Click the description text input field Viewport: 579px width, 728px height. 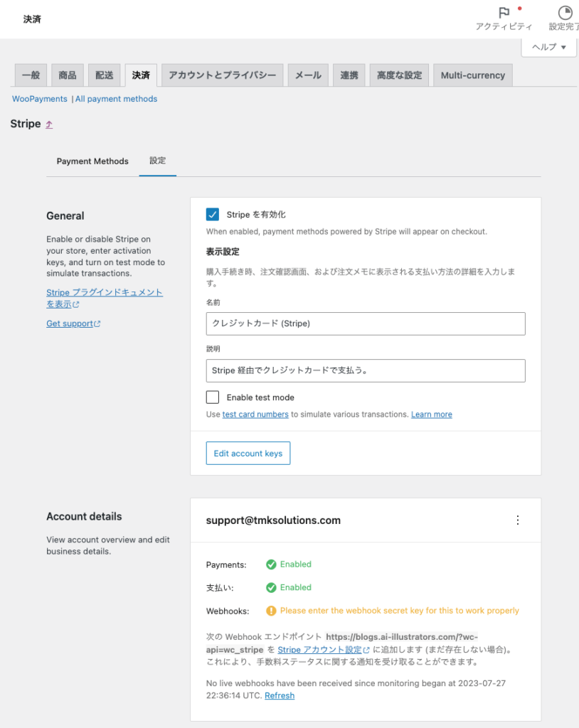point(366,370)
